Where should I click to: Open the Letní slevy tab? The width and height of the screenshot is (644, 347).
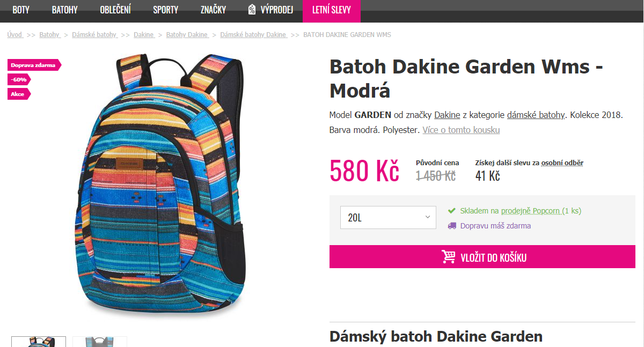pos(332,10)
